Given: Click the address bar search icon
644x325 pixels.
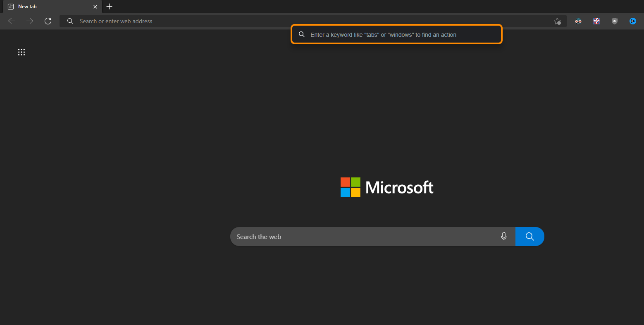Looking at the screenshot, I should pyautogui.click(x=70, y=21).
